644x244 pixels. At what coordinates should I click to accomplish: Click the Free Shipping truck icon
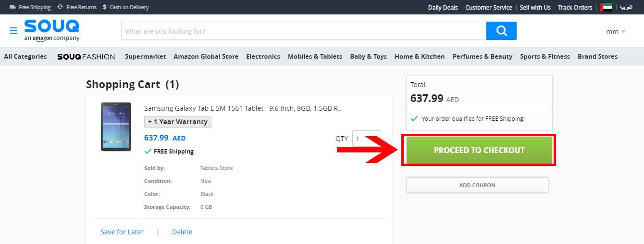[x=12, y=7]
